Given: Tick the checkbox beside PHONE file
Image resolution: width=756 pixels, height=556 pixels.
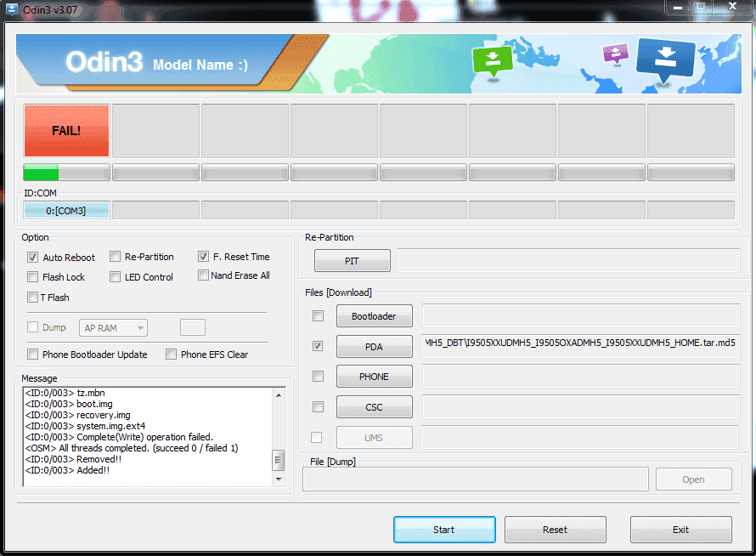Looking at the screenshot, I should pyautogui.click(x=318, y=376).
